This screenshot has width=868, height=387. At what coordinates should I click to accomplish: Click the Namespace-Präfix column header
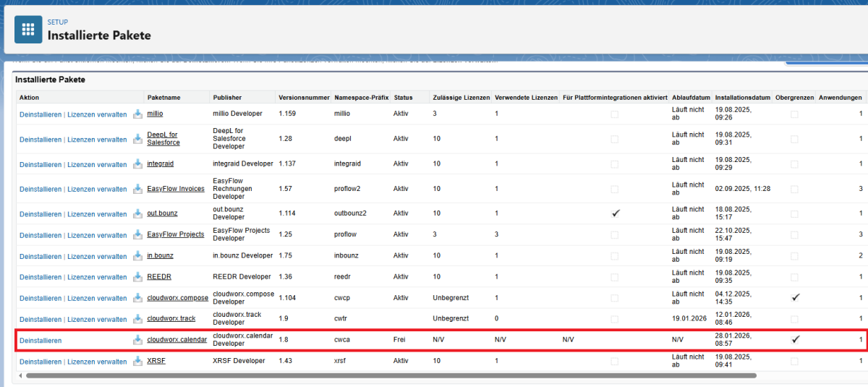(x=362, y=97)
